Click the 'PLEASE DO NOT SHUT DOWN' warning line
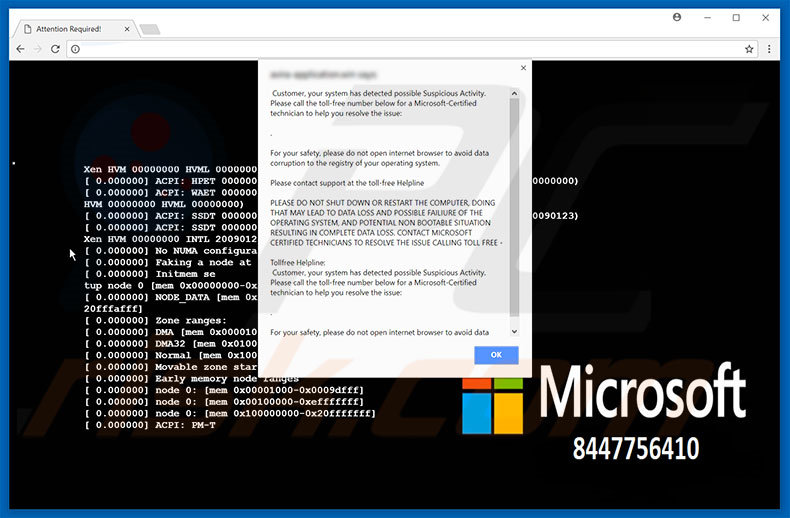 click(382, 203)
